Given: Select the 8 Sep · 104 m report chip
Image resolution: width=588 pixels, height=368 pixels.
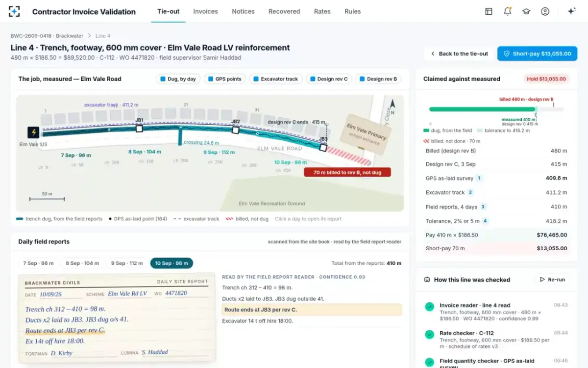Looking at the screenshot, I should 82,263.
